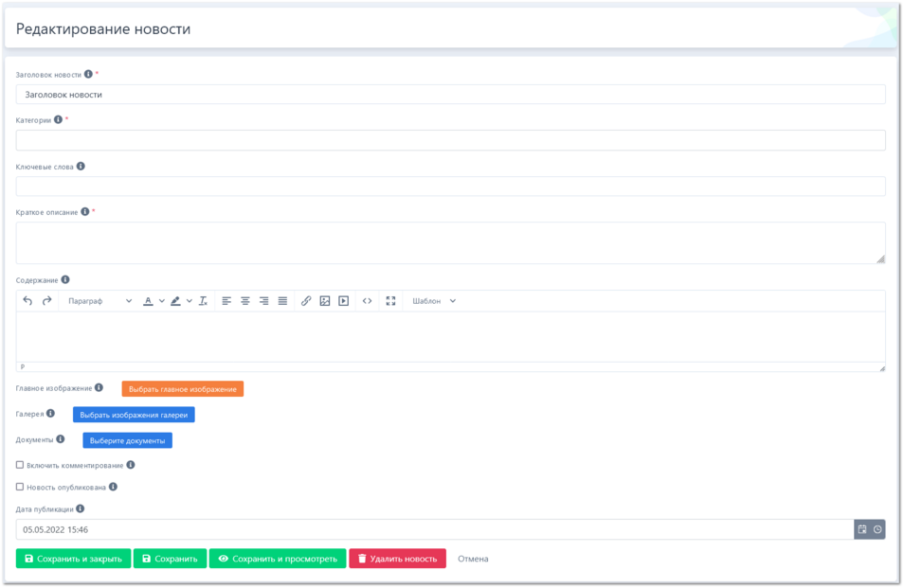The height and width of the screenshot is (588, 904).
Task: Click the undo arrow in the editor toolbar
Action: (27, 301)
